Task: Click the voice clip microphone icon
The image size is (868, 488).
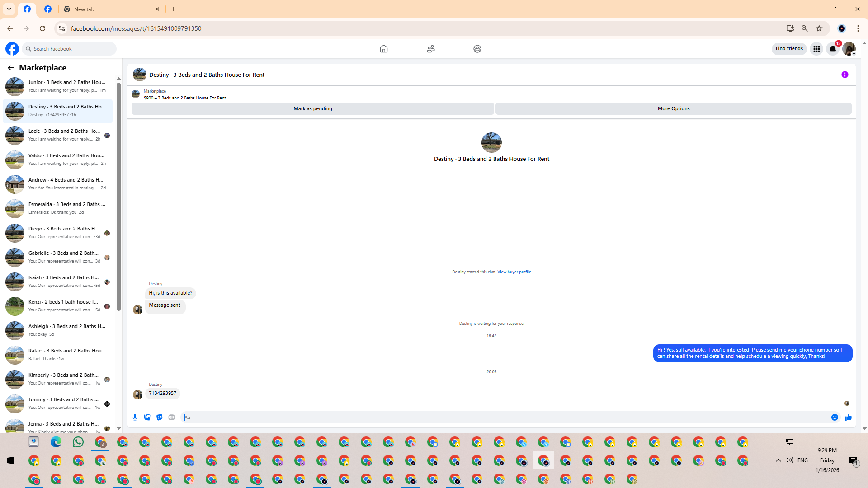Action: point(135,418)
